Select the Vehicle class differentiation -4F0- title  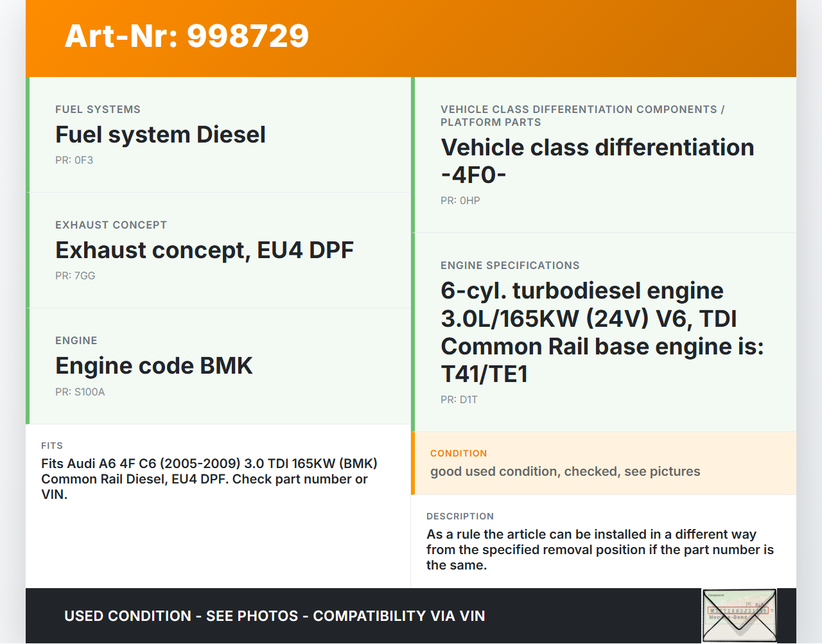click(x=597, y=161)
